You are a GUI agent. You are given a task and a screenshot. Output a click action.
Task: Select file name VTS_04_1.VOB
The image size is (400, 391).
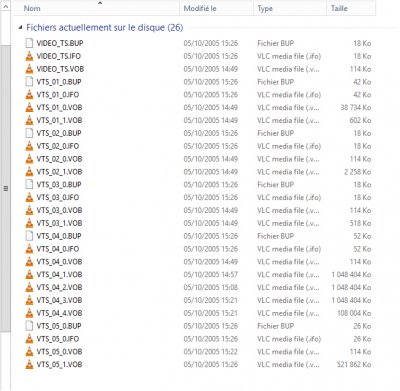59,275
